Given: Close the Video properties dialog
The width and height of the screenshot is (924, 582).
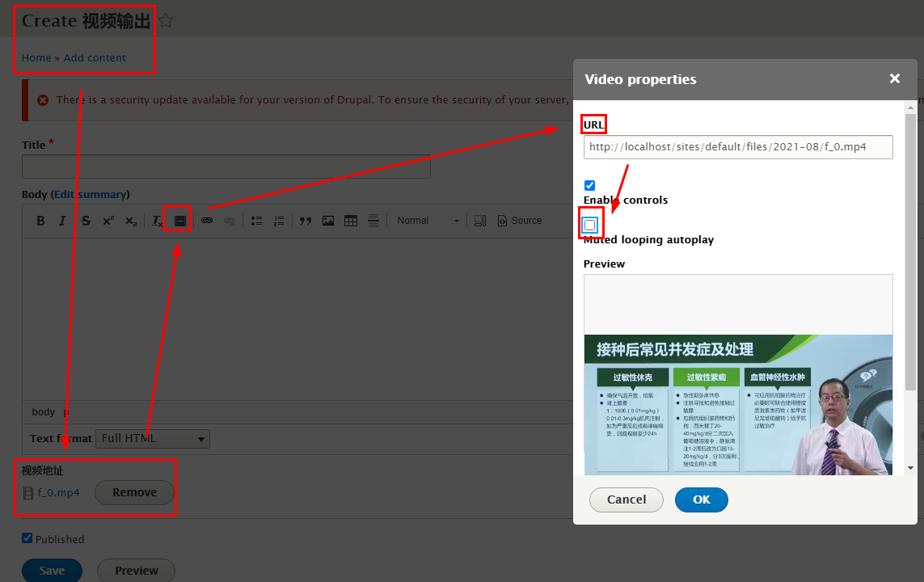Looking at the screenshot, I should [x=895, y=78].
